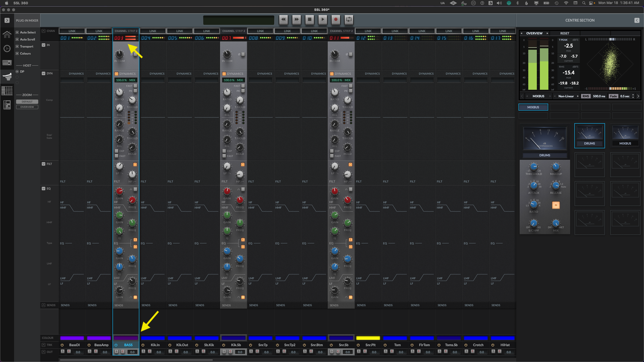This screenshot has width=644, height=362.
Task: Toggle EQ power button on channel 011
Action: pos(351,247)
